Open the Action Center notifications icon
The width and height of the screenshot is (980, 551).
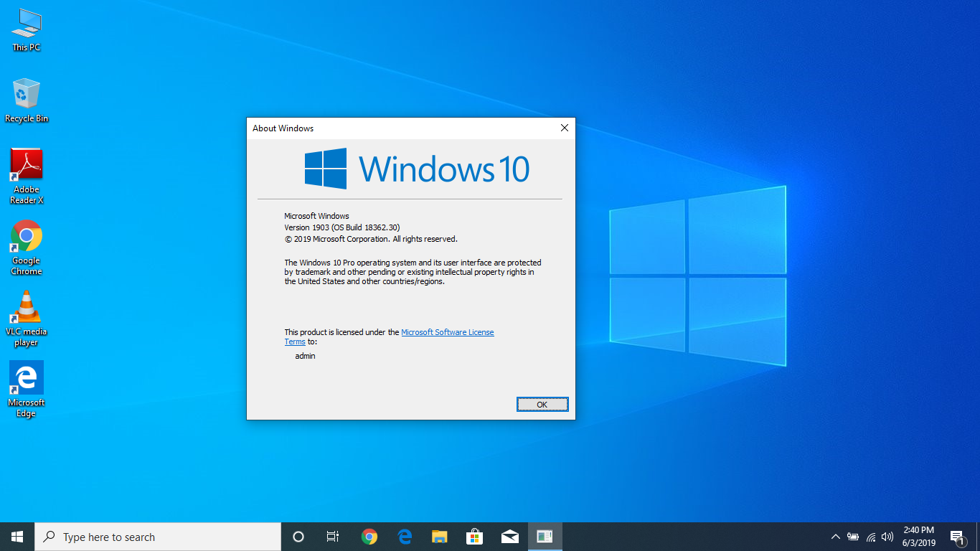point(957,537)
